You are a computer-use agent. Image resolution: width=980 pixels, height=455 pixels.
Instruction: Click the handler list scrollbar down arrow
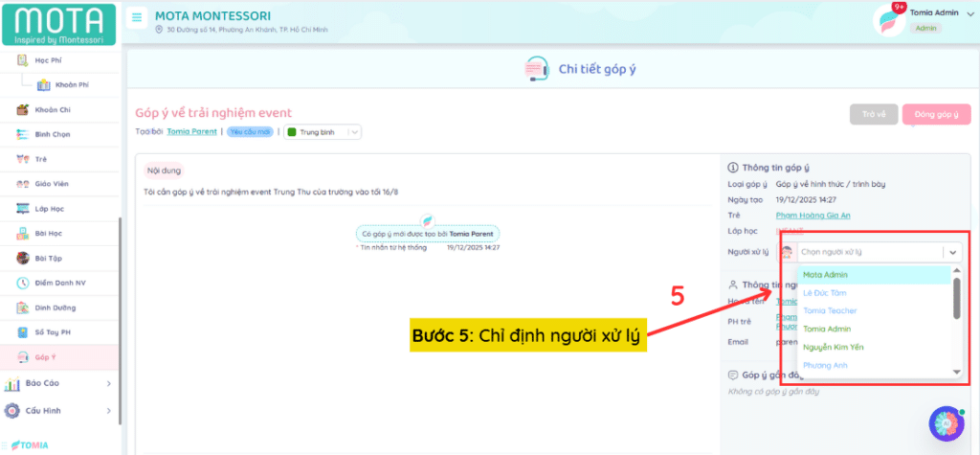point(955,372)
